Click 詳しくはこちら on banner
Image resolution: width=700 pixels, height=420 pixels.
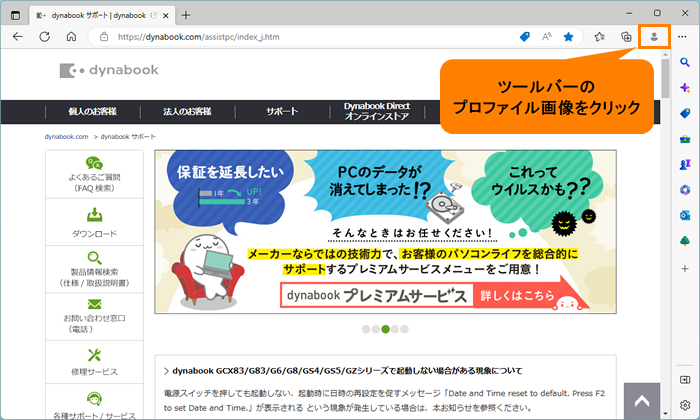click(518, 295)
